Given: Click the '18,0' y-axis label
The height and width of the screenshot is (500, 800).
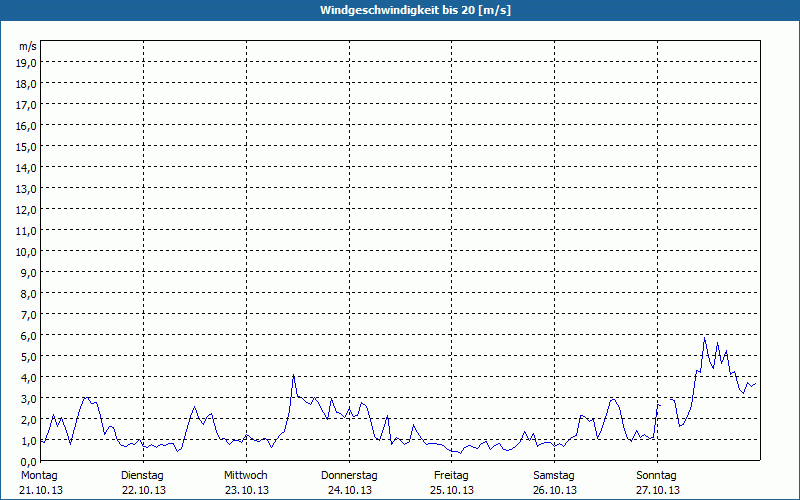Looking at the screenshot, I should point(26,84).
